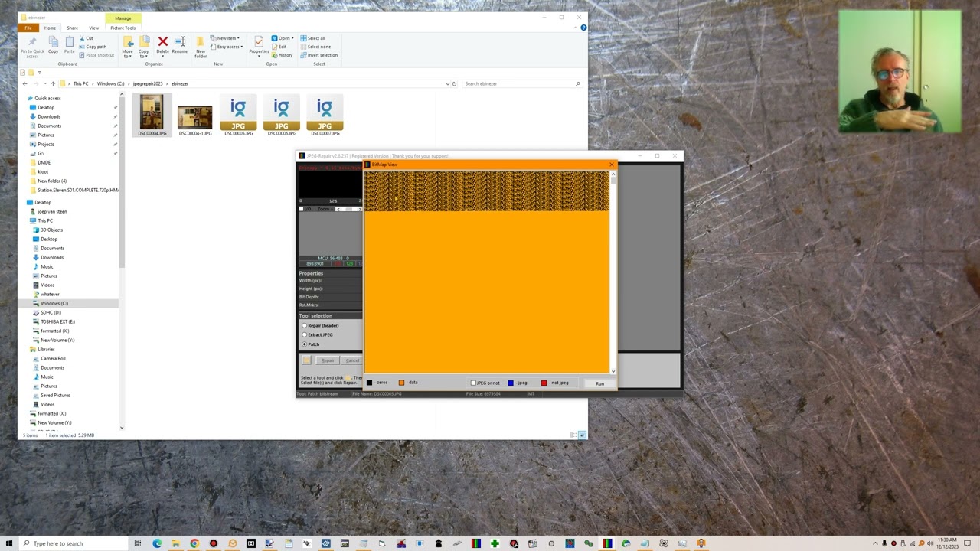The image size is (980, 551).
Task: Click This PC in the address bar
Action: [80, 83]
